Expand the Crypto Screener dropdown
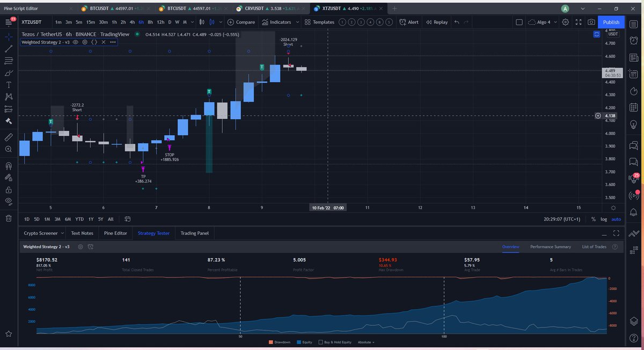 coord(62,233)
